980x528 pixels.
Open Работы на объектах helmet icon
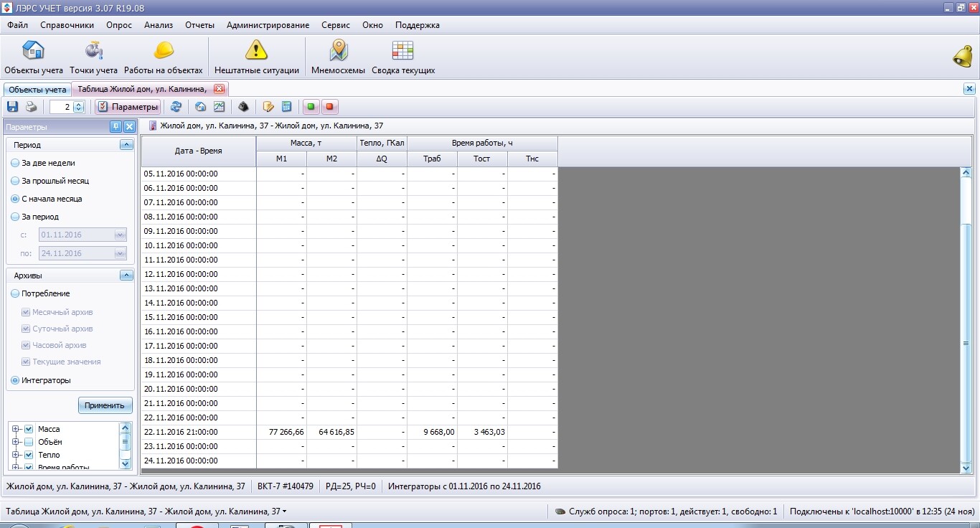pos(164,57)
